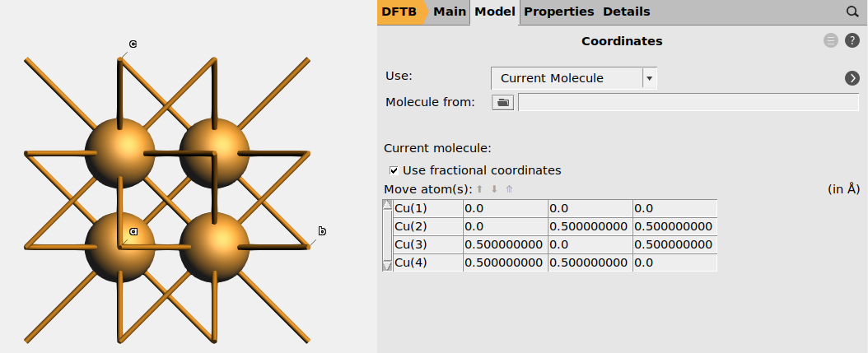Move selected atom to top of list

(x=509, y=189)
